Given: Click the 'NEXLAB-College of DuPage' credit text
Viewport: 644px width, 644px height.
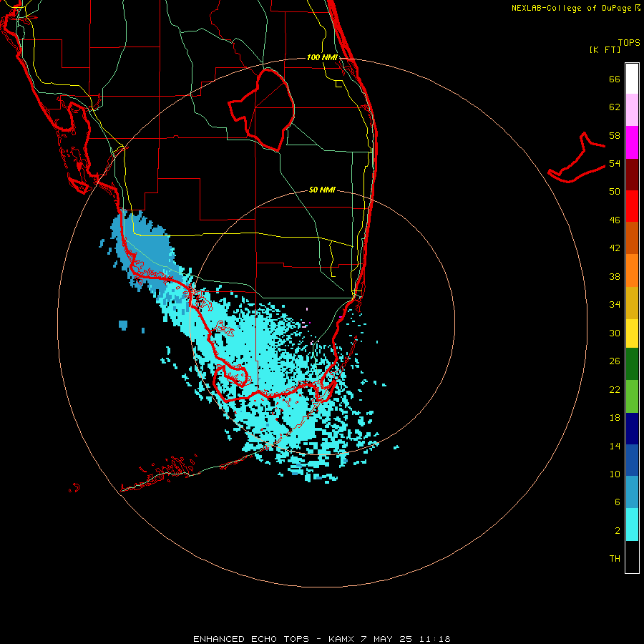Looking at the screenshot, I should click(x=571, y=8).
